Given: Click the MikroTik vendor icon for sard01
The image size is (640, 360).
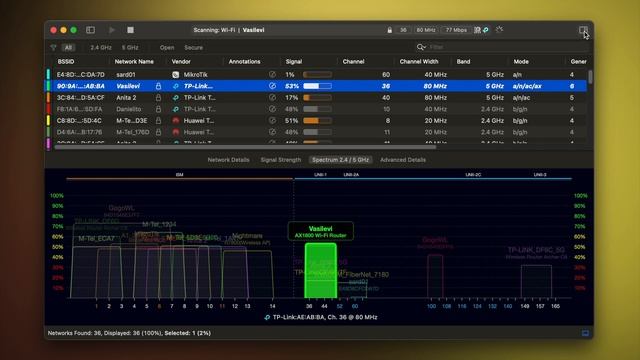Looking at the screenshot, I should coord(176,75).
